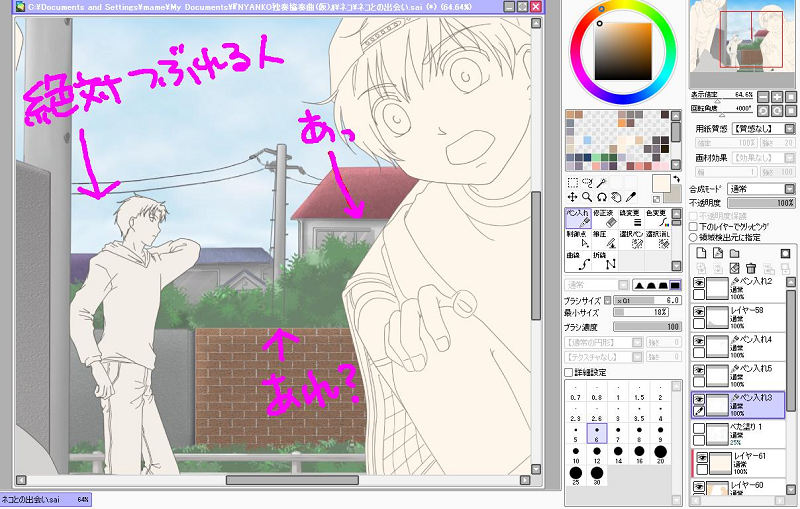Screen dimensions: 800x509
Task: Choose the ペン入れ pen tool
Action: [x=578, y=219]
